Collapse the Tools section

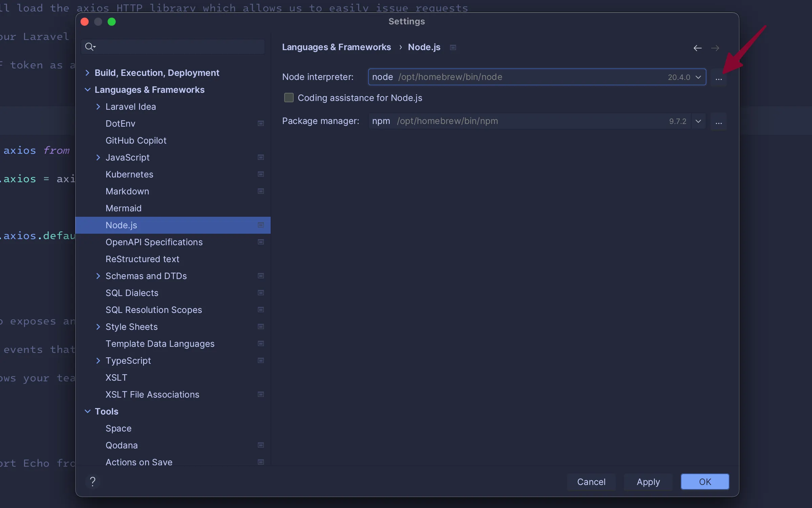(87, 411)
